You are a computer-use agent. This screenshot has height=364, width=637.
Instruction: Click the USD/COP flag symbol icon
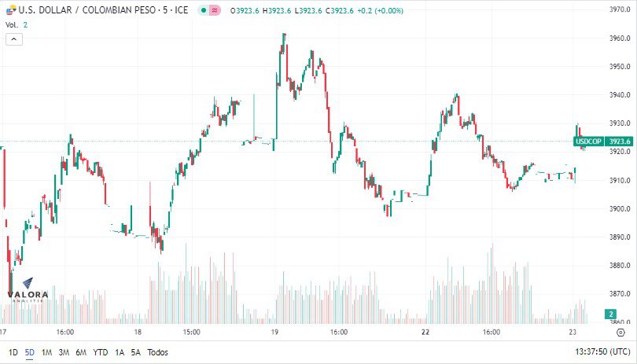(11, 9)
